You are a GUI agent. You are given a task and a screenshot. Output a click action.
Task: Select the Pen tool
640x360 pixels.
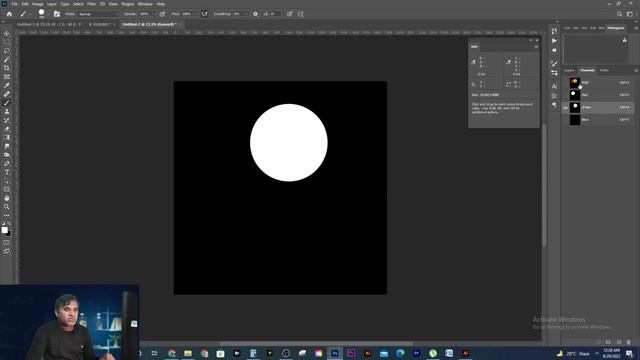pyautogui.click(x=7, y=164)
